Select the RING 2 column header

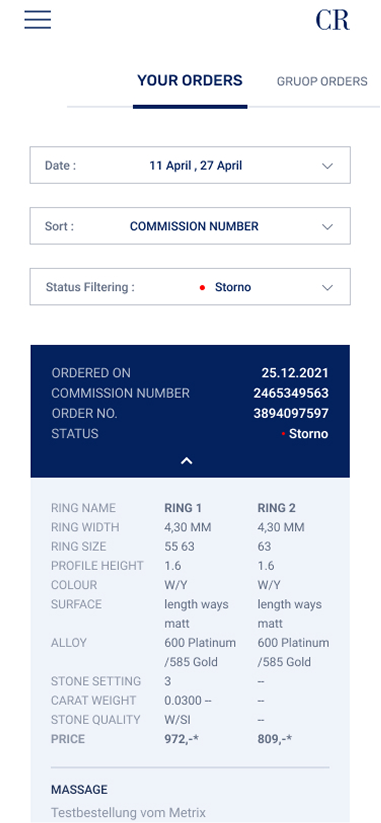tap(277, 508)
